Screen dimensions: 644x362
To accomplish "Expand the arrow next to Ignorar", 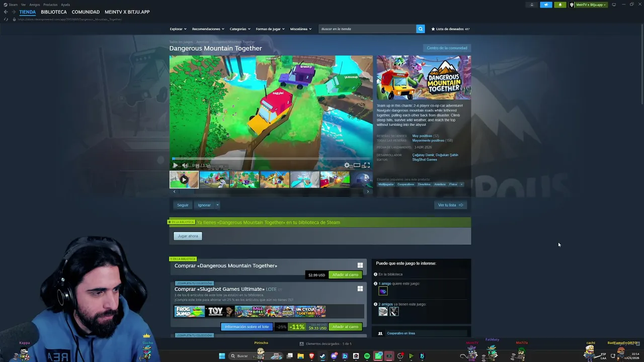I will pyautogui.click(x=217, y=205).
